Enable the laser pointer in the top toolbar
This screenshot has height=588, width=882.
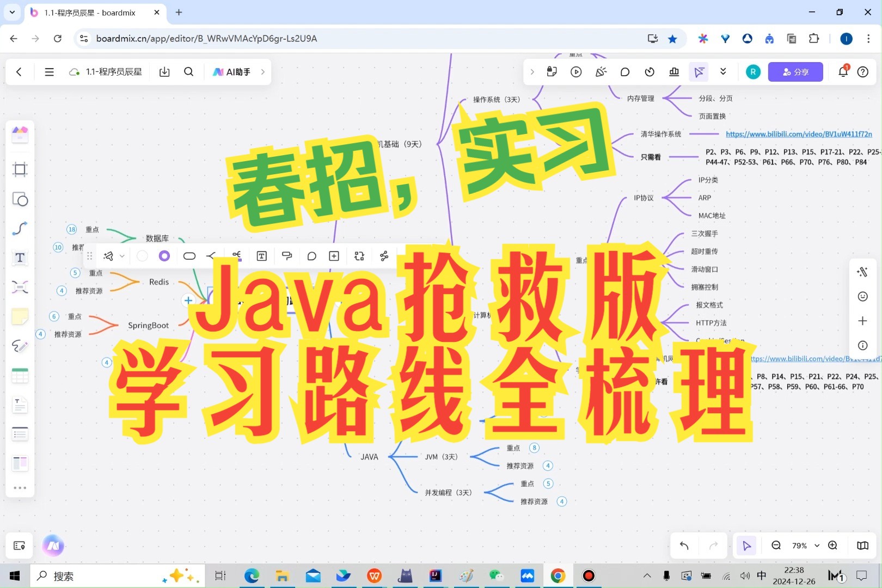coord(601,71)
